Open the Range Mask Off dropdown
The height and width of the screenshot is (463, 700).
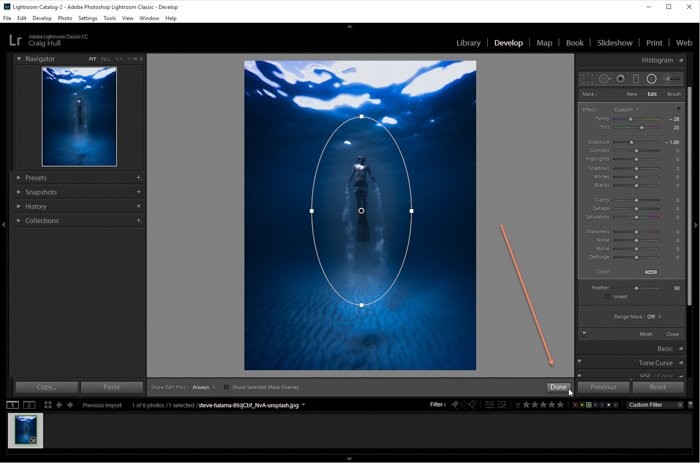click(654, 317)
